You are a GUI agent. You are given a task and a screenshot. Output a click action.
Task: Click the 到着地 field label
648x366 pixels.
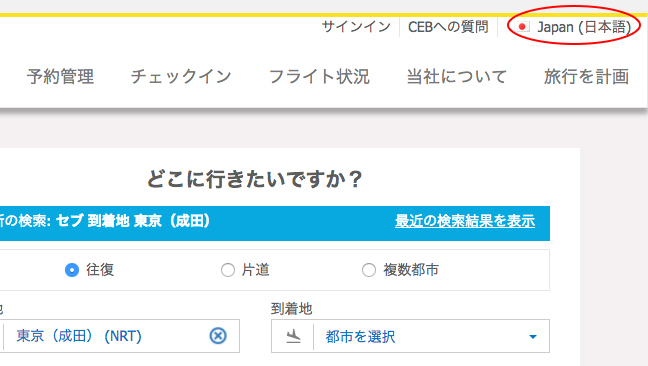pyautogui.click(x=292, y=309)
